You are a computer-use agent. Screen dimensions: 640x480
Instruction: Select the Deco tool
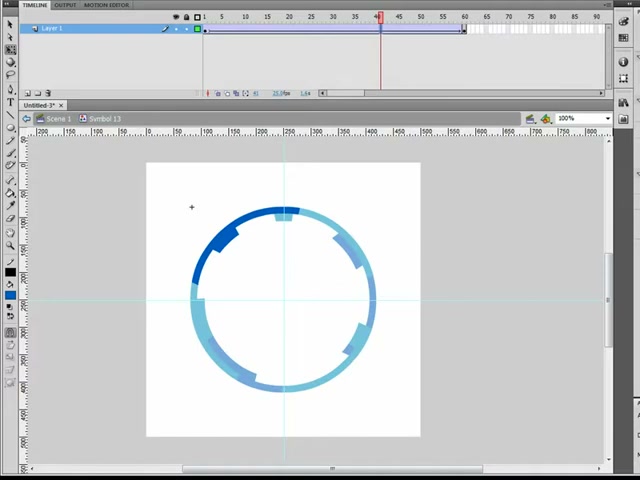10,165
